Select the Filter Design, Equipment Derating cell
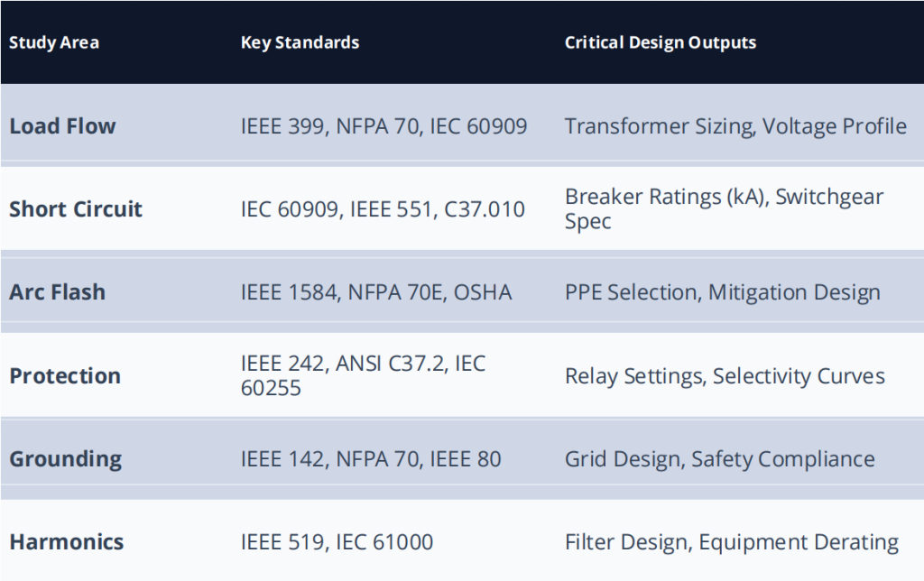The width and height of the screenshot is (924, 581). pos(731,542)
